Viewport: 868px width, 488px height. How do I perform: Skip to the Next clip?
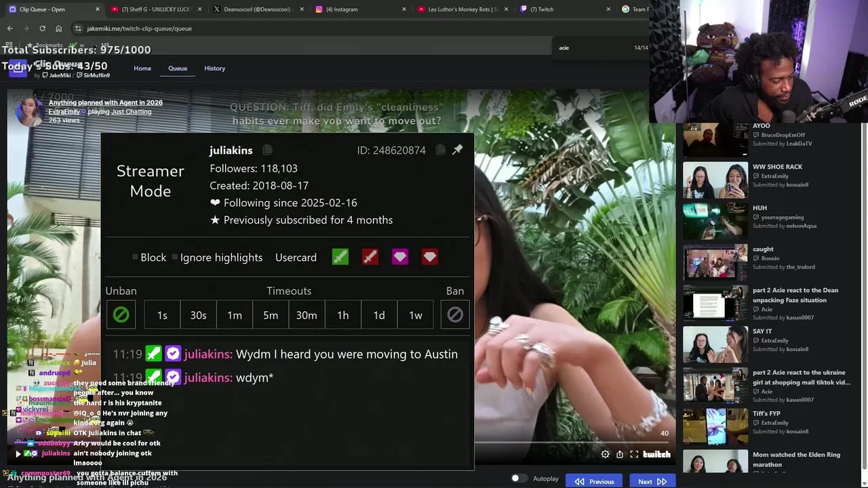pos(652,481)
